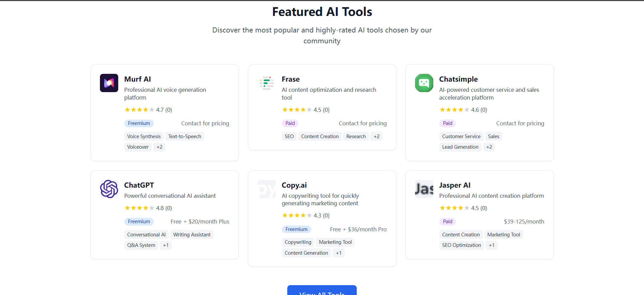The height and width of the screenshot is (295, 644).
Task: Click the Frase logo icon
Action: click(x=267, y=83)
